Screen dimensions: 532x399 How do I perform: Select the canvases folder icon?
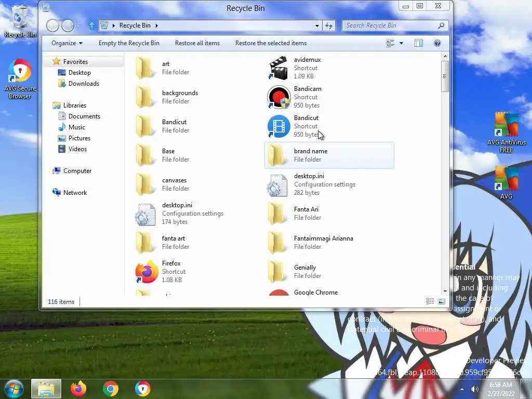pos(145,184)
